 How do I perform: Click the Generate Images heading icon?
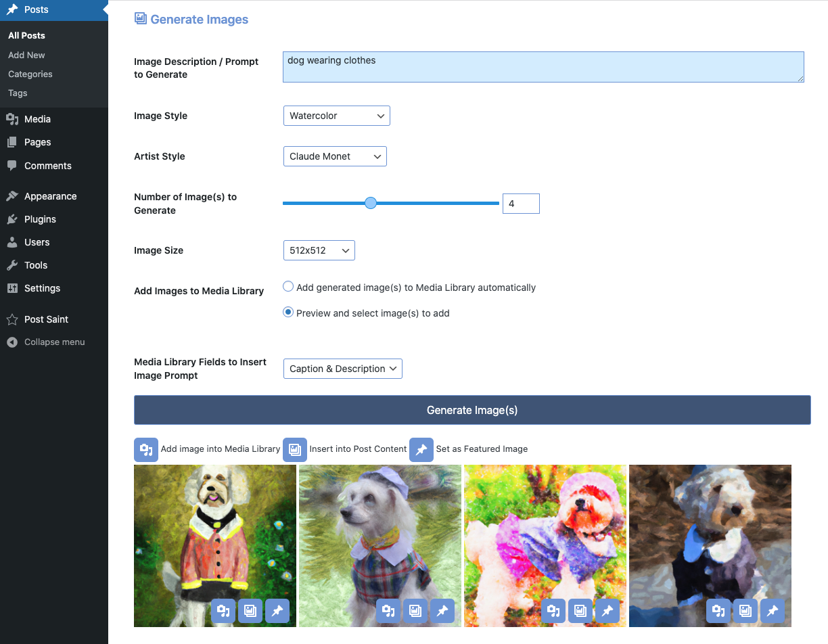click(x=140, y=19)
